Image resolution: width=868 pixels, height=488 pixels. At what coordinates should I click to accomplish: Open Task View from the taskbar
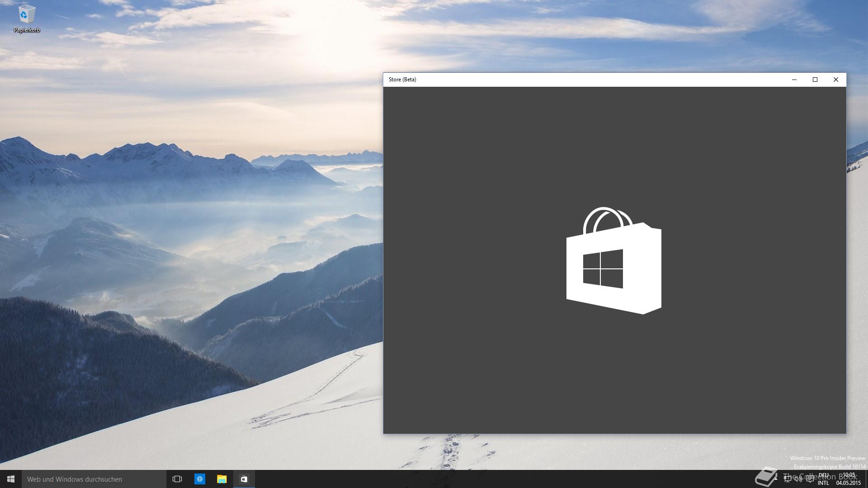point(177,479)
